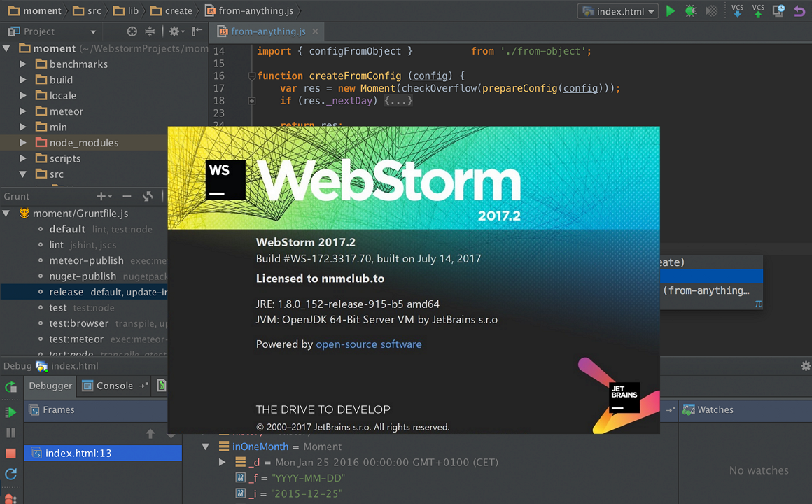The width and height of the screenshot is (812, 504).
Task: Reload in browser blue circular arrow icon
Action: 10,474
